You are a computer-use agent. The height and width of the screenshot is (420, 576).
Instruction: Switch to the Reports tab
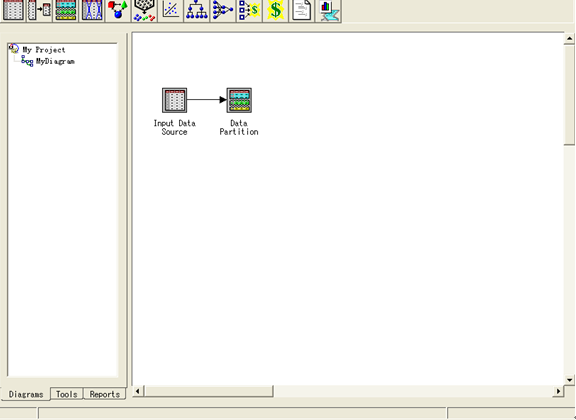pyautogui.click(x=105, y=394)
